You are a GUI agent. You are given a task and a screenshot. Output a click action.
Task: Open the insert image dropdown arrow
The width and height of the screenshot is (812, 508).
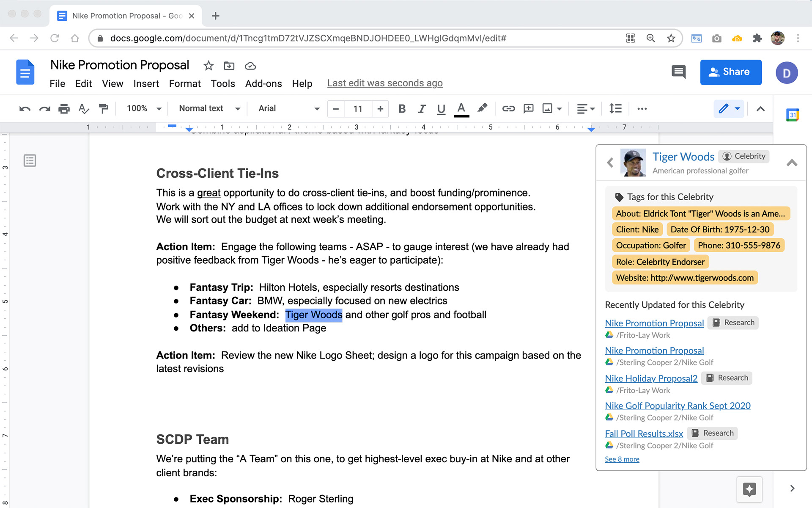[560, 109]
